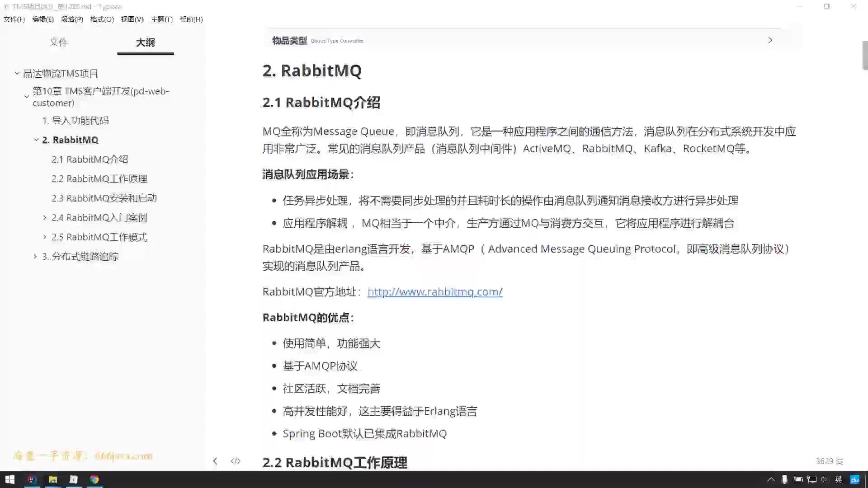This screenshot has width=868, height=488.
Task: Collapse the 2. RabbitMQ outline chevron
Action: pyautogui.click(x=37, y=140)
